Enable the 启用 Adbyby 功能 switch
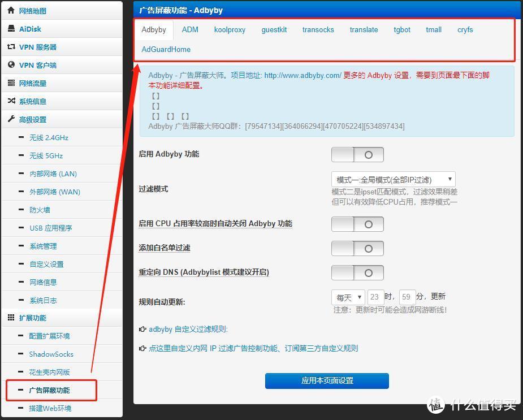The image size is (523, 420). tap(357, 155)
